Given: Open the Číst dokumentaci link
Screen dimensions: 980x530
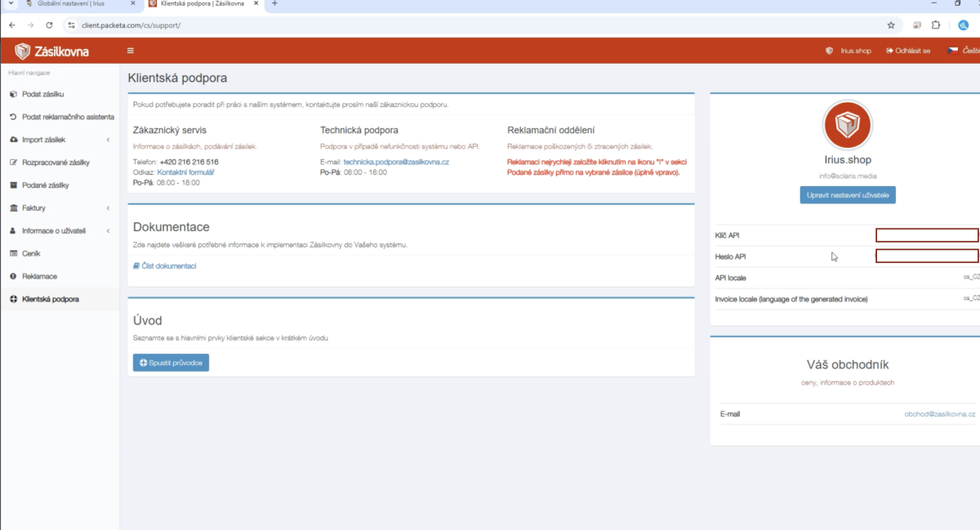Looking at the screenshot, I should coord(164,266).
